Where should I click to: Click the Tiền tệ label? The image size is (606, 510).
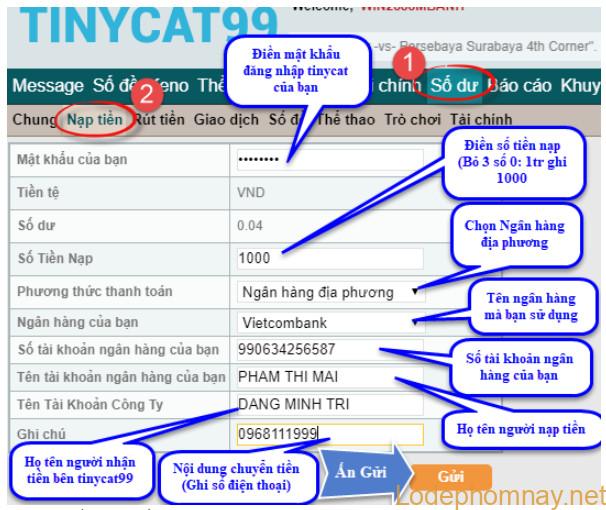point(38,192)
